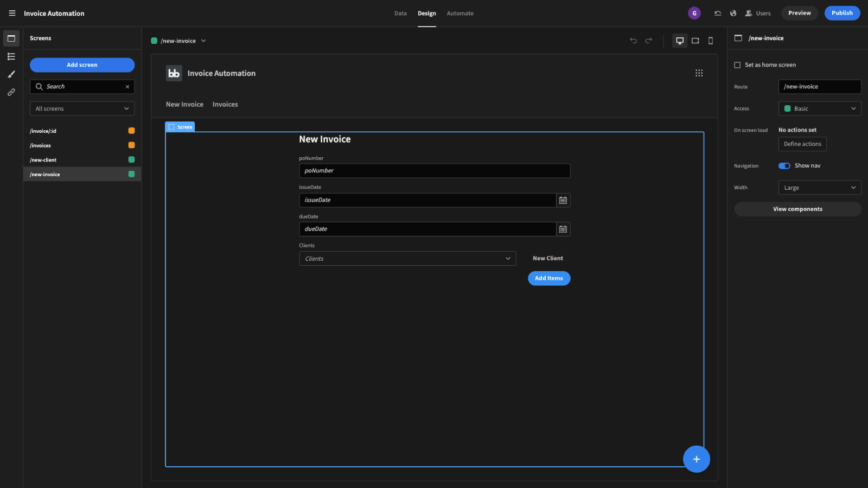This screenshot has width=868, height=488.
Task: Open the Width Large dropdown
Action: coord(820,188)
